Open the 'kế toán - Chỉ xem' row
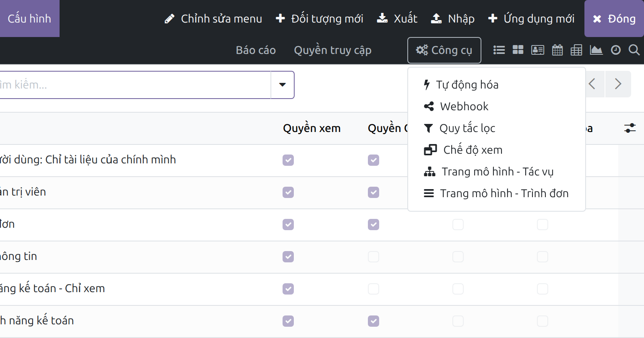This screenshot has width=644, height=338. tap(52, 289)
